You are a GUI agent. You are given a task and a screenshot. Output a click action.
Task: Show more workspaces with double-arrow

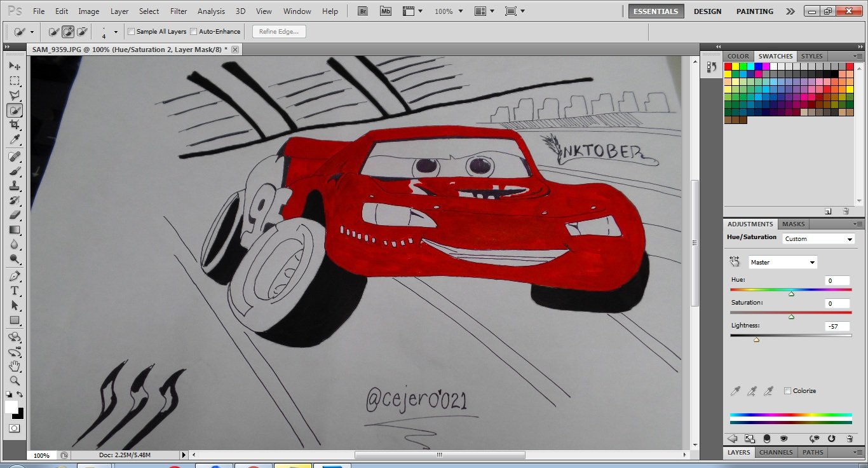[x=790, y=11]
